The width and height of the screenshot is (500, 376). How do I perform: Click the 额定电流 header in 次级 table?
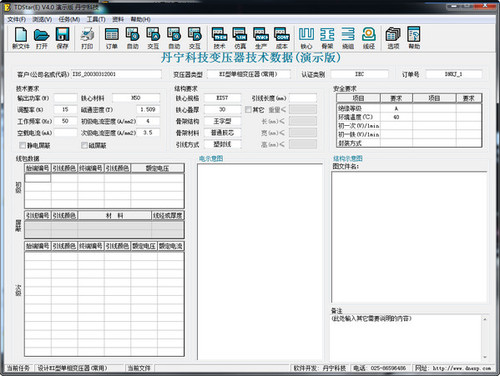pos(171,246)
